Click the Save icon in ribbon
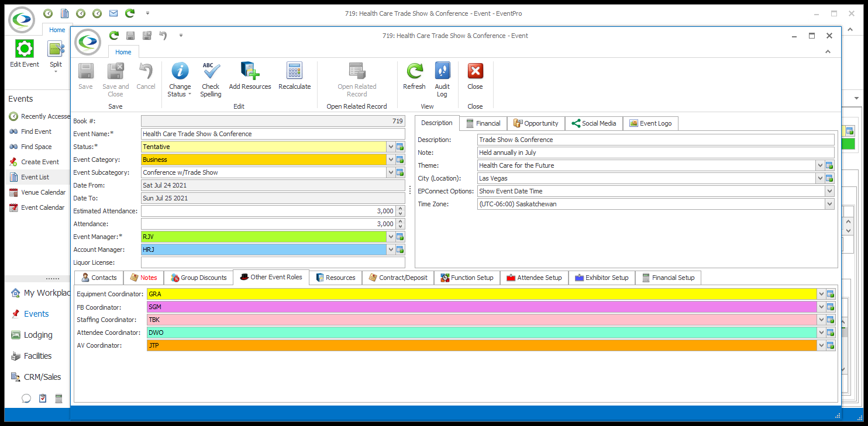 coord(85,71)
